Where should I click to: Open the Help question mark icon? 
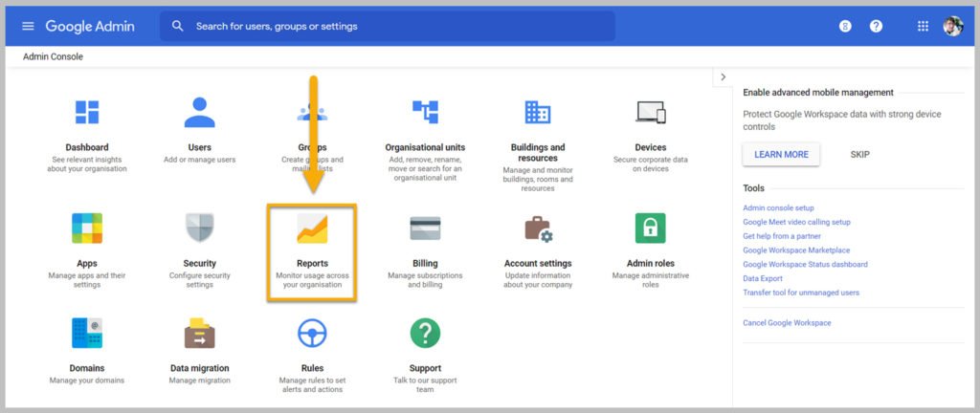click(877, 26)
